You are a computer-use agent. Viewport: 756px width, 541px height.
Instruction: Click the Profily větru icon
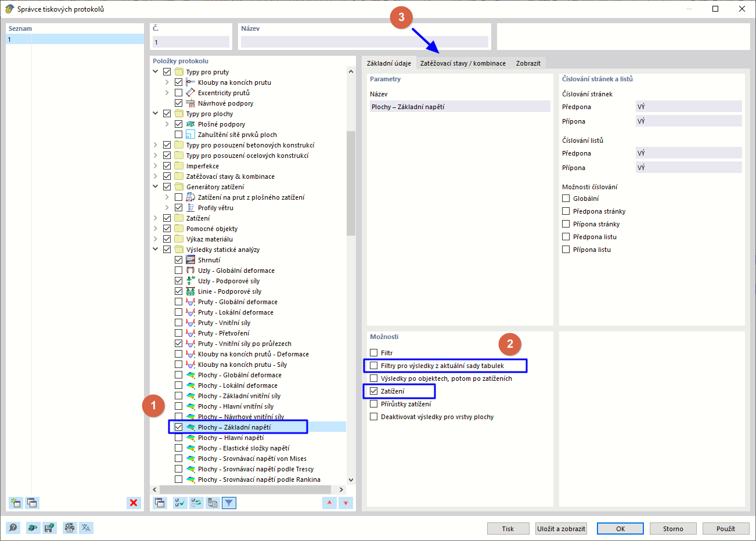click(x=190, y=208)
